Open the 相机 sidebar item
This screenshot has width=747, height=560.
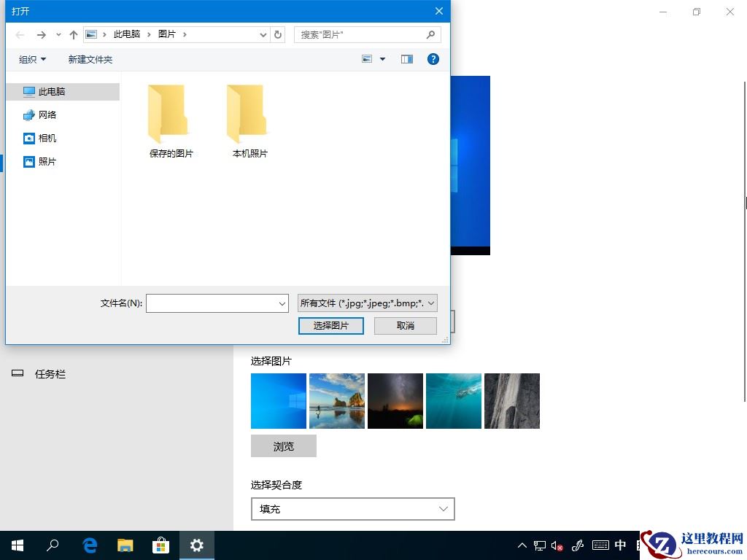pyautogui.click(x=47, y=138)
